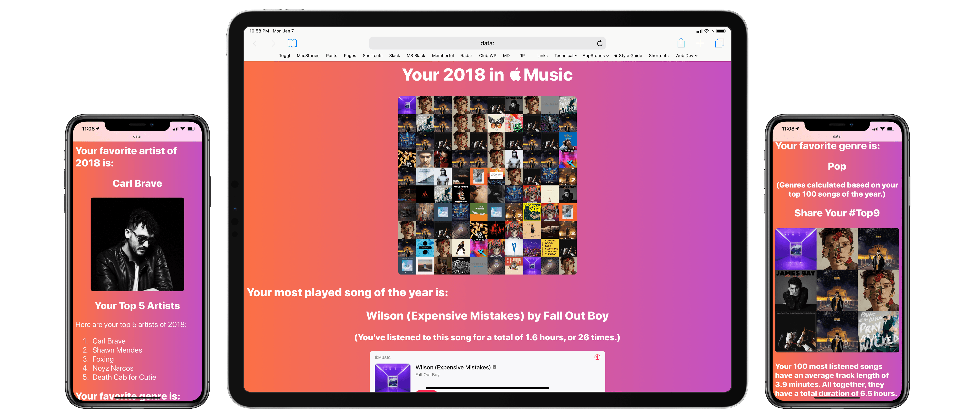Click the data: address bar on iPad
The height and width of the screenshot is (418, 980).
[x=487, y=43]
